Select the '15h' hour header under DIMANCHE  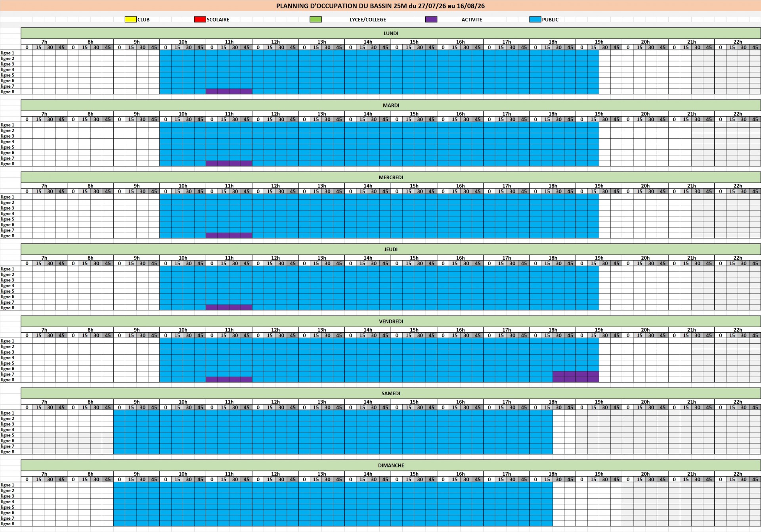pos(414,474)
